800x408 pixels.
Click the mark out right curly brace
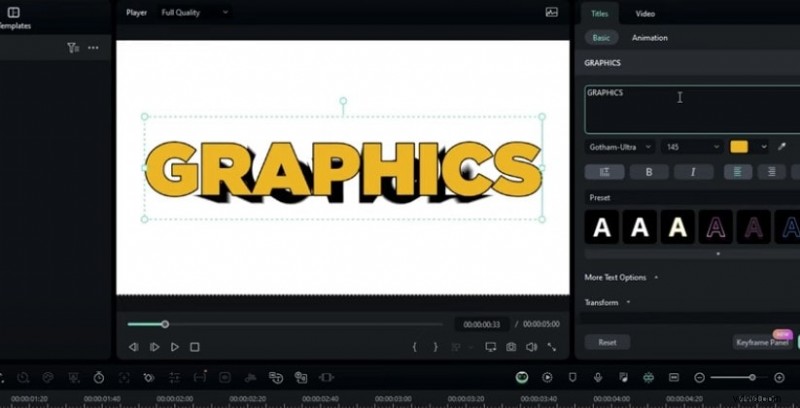(x=435, y=347)
